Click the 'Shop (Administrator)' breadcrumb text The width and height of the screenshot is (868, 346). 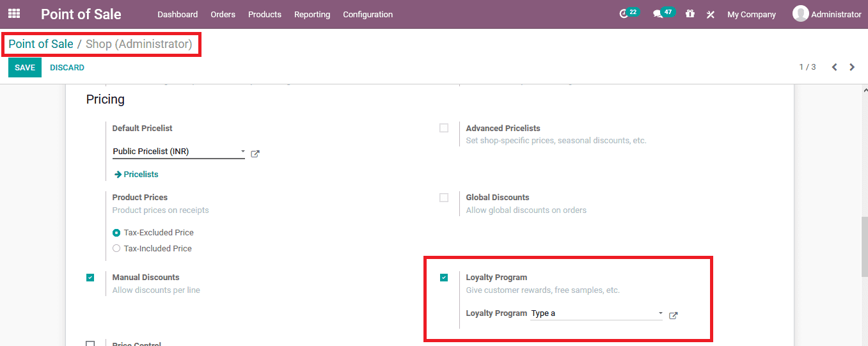coord(139,44)
